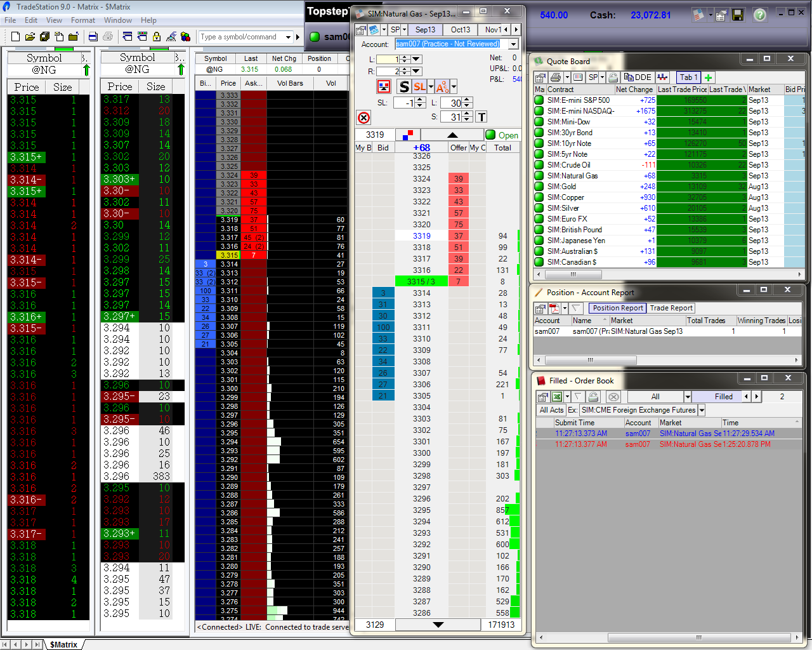This screenshot has width=812, height=650.
Task: Click the PDF export icon in Account Report
Action: pyautogui.click(x=554, y=308)
